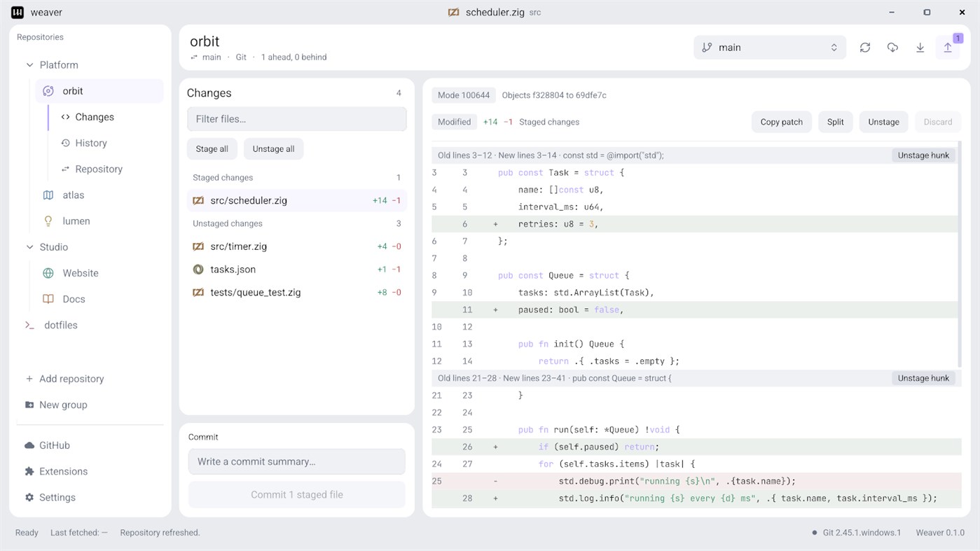Open the main branch dropdown

click(770, 48)
